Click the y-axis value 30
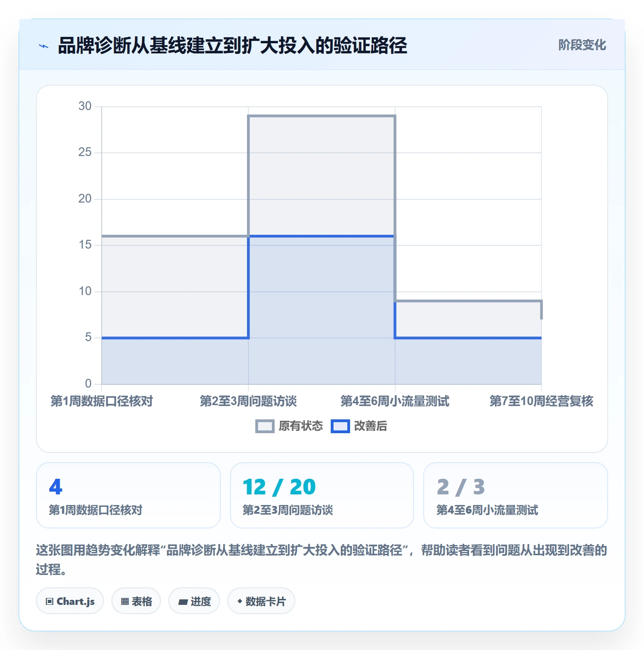Screen dimensions: 644x650 coord(85,106)
